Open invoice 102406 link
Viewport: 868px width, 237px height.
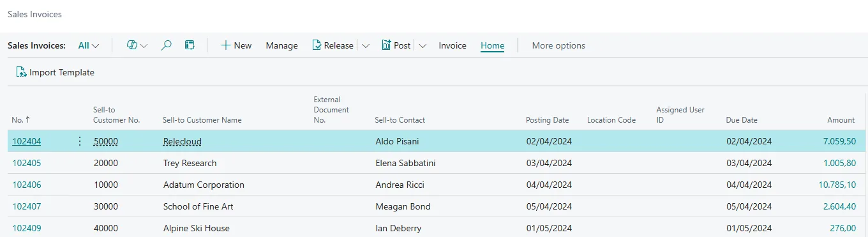click(x=27, y=185)
